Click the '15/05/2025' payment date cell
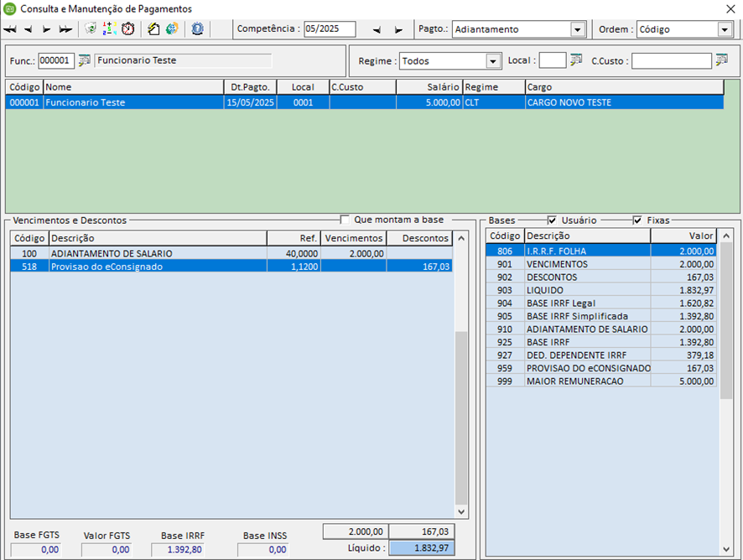This screenshot has width=743, height=560. (x=250, y=102)
